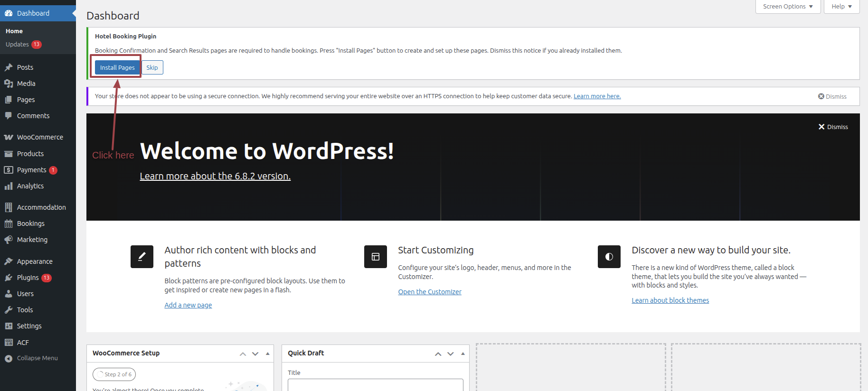
Task: Click the pencil edit icon tile
Action: (x=142, y=257)
